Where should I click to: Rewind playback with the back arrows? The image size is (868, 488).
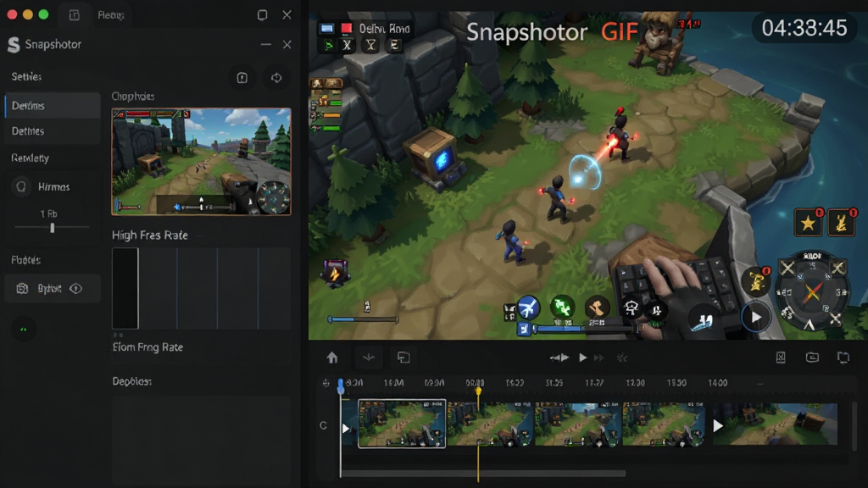tap(559, 358)
